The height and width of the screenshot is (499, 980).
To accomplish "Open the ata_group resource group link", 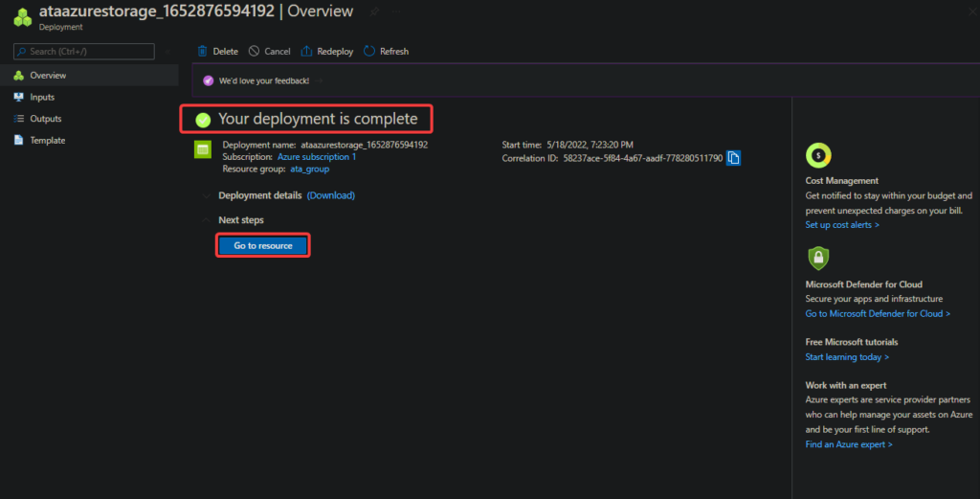I will tap(310, 169).
